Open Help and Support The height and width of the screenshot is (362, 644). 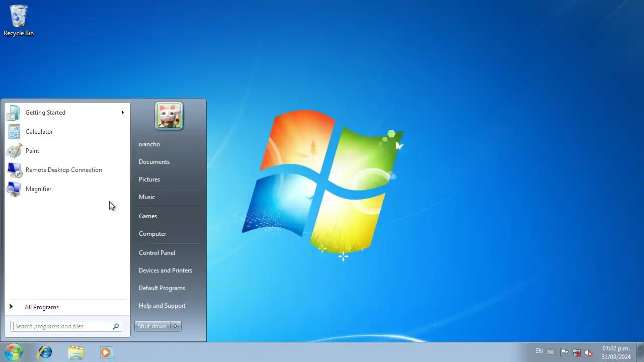pos(162,306)
